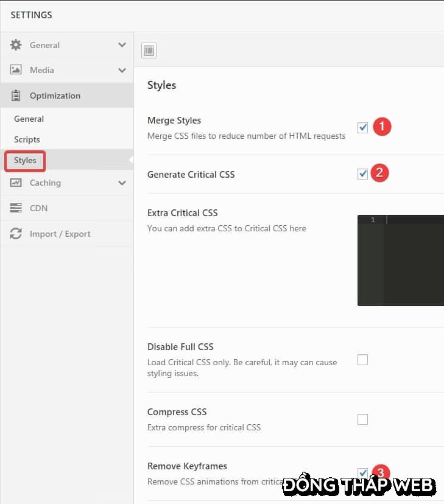The width and height of the screenshot is (444, 504).
Task: Expand the Media section chevron
Action: (122, 70)
